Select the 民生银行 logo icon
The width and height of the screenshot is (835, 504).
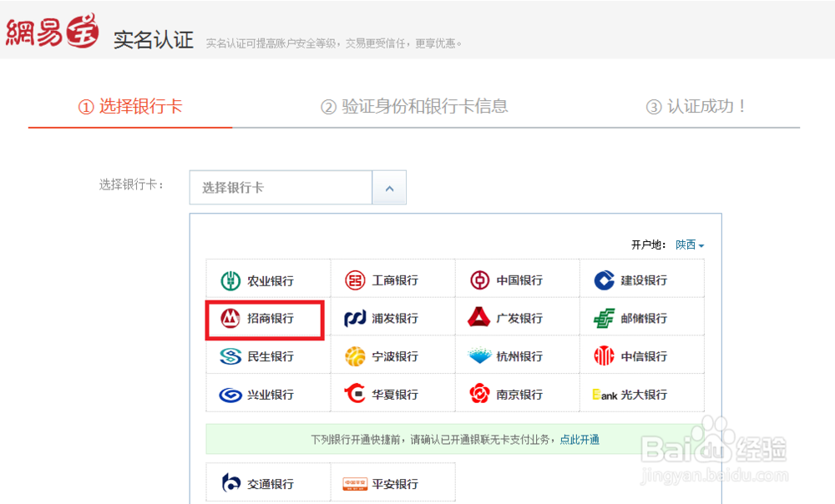point(230,356)
